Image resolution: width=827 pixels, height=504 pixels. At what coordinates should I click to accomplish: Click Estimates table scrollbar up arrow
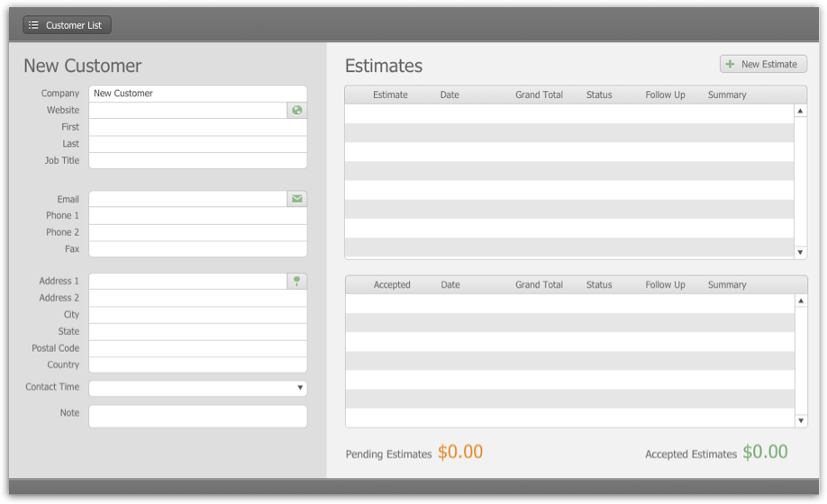pyautogui.click(x=800, y=111)
